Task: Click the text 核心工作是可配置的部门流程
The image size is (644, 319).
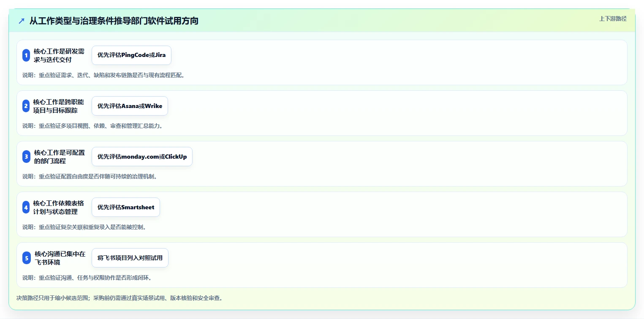Action: point(59,157)
